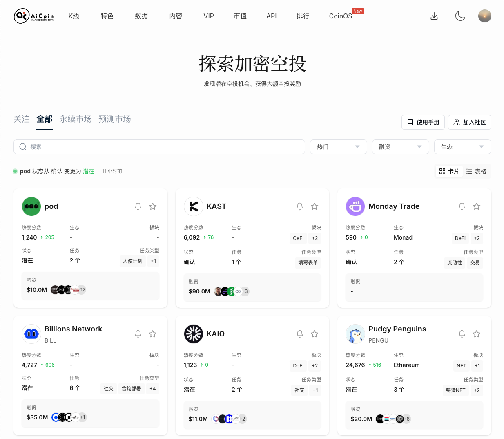This screenshot has height=439, width=504.
Task: Open the 生态 ecosystem filter
Action: coord(462,147)
